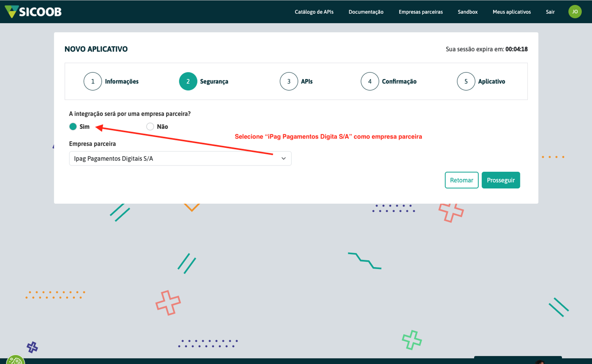
Task: Select the Não radio option
Action: (x=150, y=127)
